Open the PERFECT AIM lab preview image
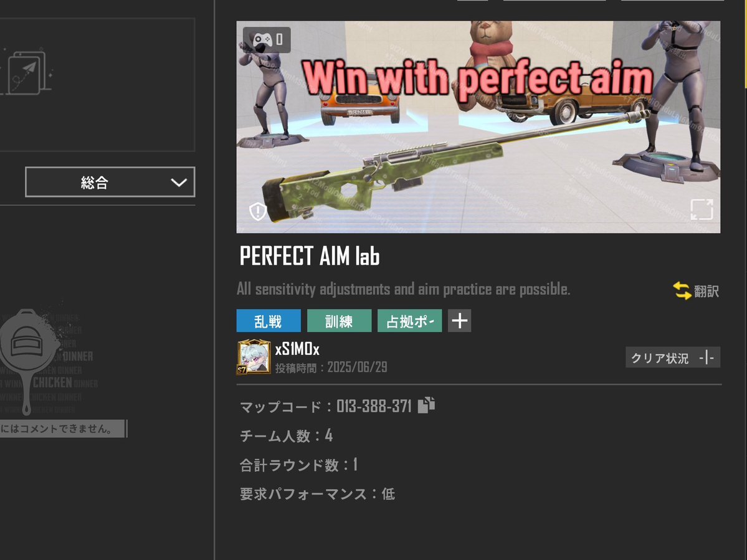Viewport: 747px width, 560px height. [478, 126]
